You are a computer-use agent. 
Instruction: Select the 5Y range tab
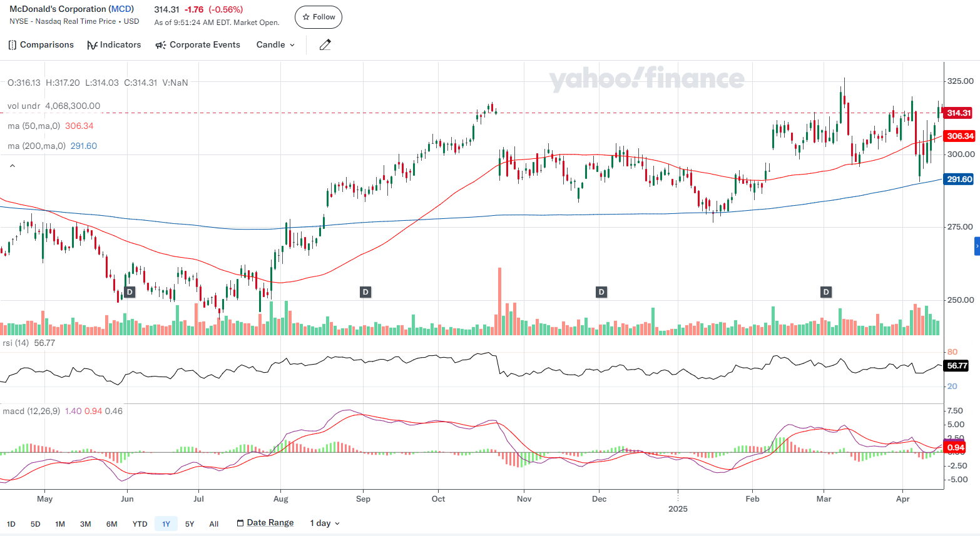[x=190, y=523]
